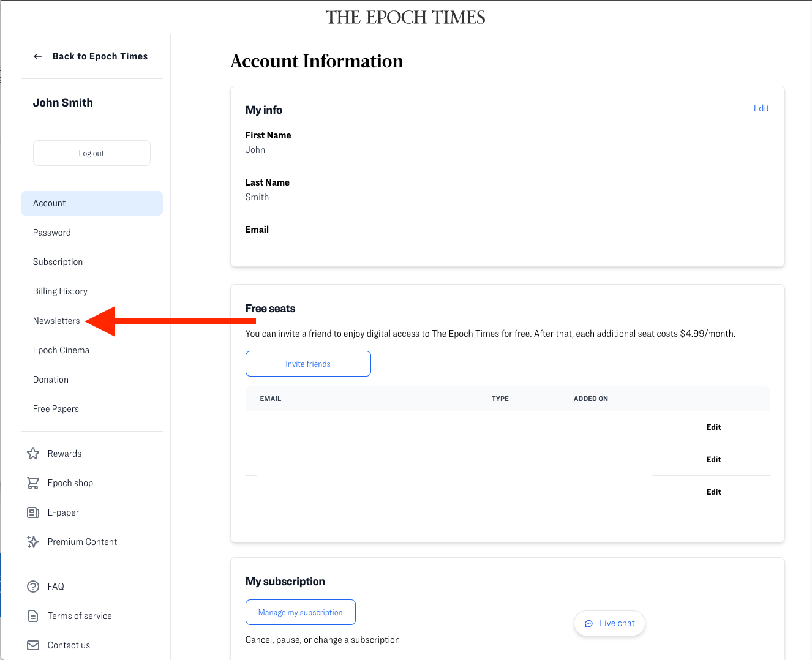Image resolution: width=812 pixels, height=660 pixels.
Task: Click the Rewards star icon
Action: click(x=33, y=454)
